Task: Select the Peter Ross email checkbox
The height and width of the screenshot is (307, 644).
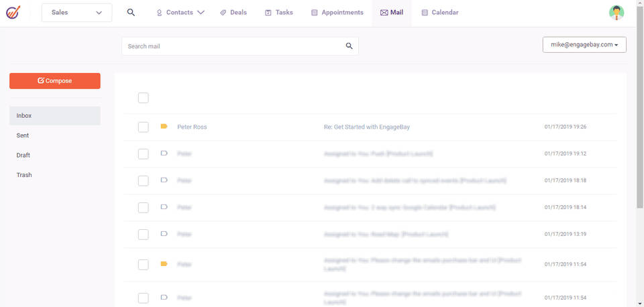Action: [x=143, y=127]
